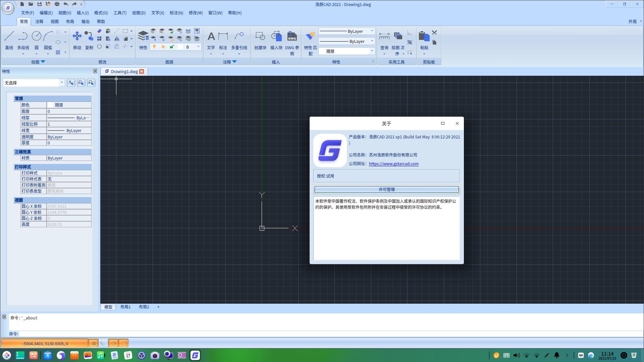
Task: Add a new layout with plus button
Action: pos(158,307)
